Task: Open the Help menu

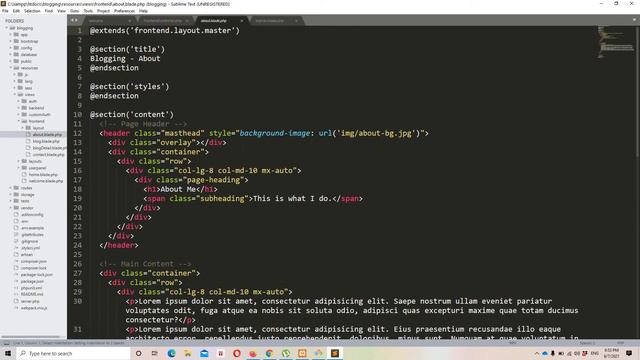Action: [143, 11]
